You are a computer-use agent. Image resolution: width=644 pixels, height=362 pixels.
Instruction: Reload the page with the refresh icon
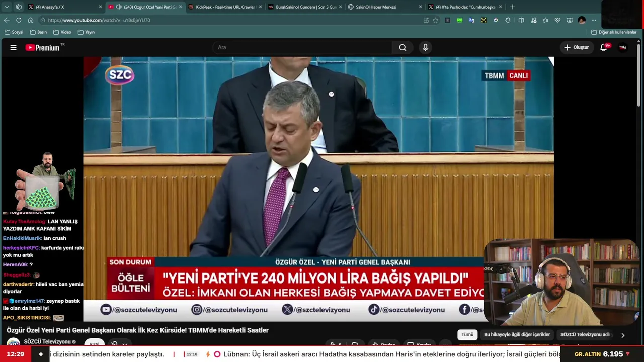click(x=19, y=20)
